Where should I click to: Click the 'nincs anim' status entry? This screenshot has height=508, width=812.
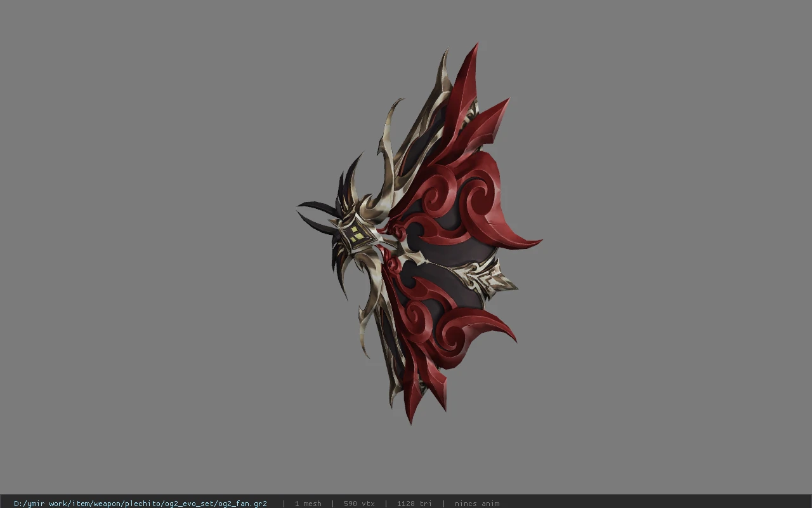(477, 504)
